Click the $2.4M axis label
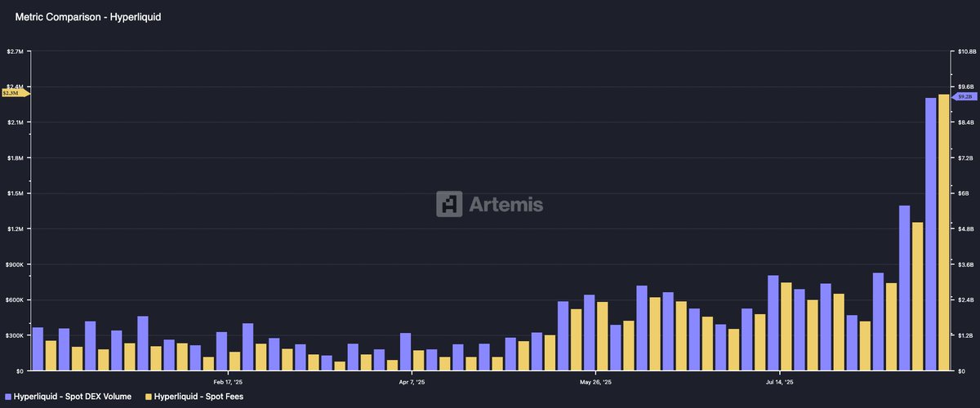Image resolution: width=980 pixels, height=408 pixels. pyautogui.click(x=16, y=86)
